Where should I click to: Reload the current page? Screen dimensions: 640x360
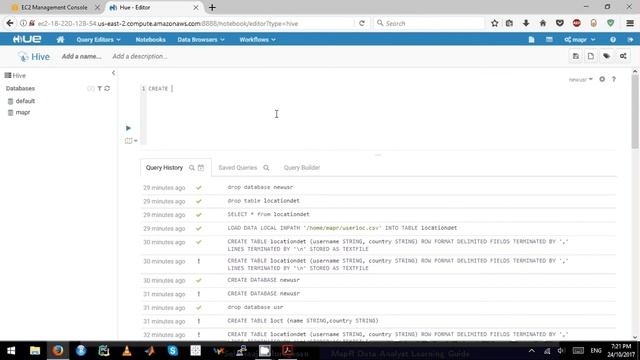(362, 23)
